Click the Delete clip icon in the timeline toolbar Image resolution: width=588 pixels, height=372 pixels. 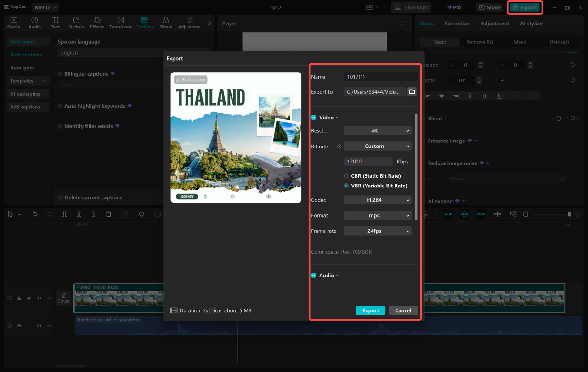coord(108,214)
